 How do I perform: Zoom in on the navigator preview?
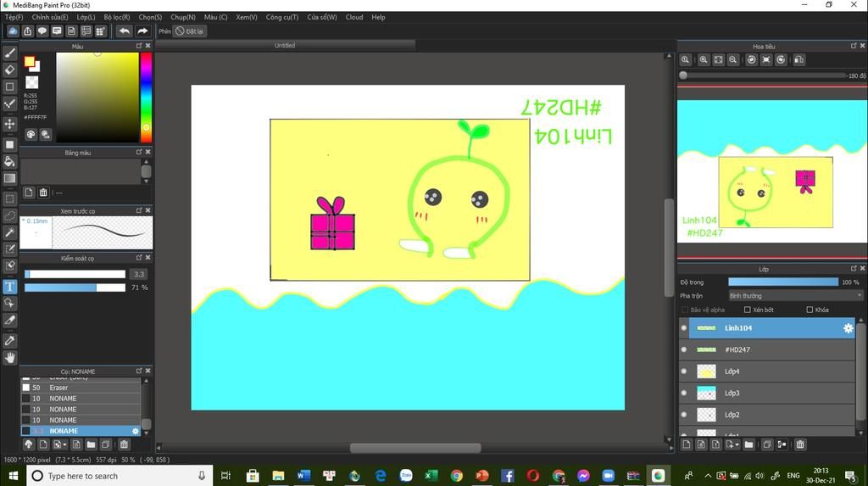(x=704, y=60)
